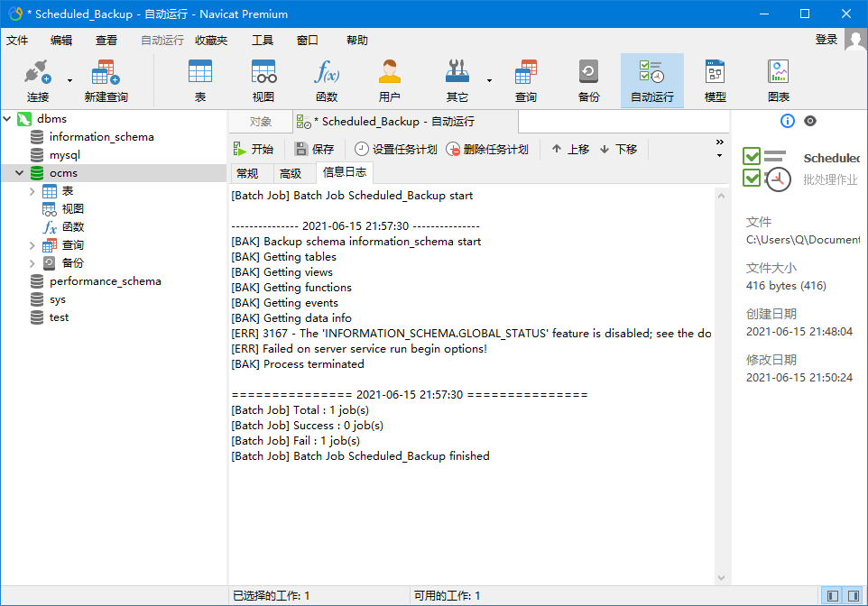Click 设置任务计划 schedule button
Screen dimensions: 868x606
pos(396,150)
